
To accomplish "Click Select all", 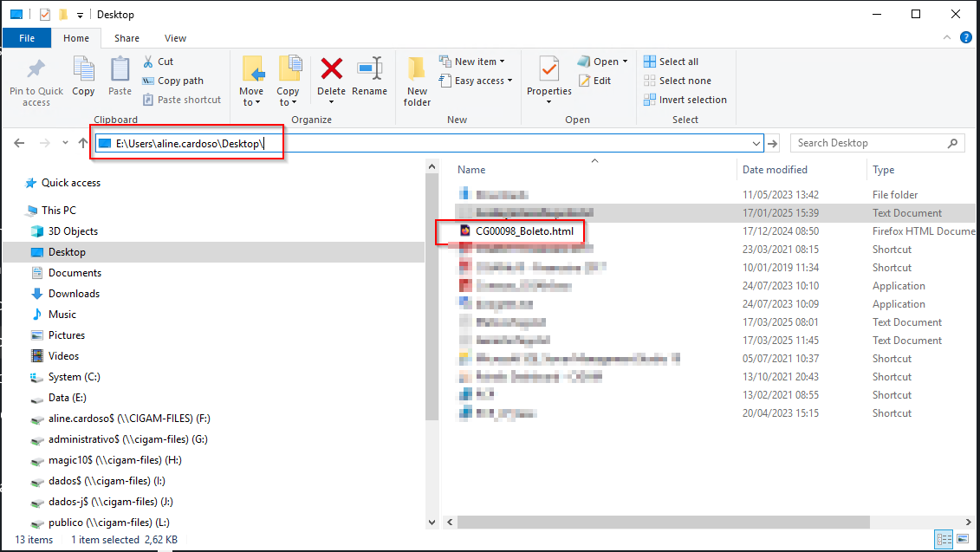I will pyautogui.click(x=672, y=62).
